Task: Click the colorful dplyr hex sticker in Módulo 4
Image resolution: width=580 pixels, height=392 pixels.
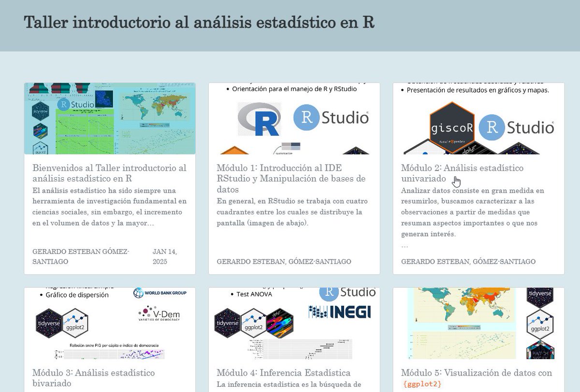Action: [x=279, y=323]
